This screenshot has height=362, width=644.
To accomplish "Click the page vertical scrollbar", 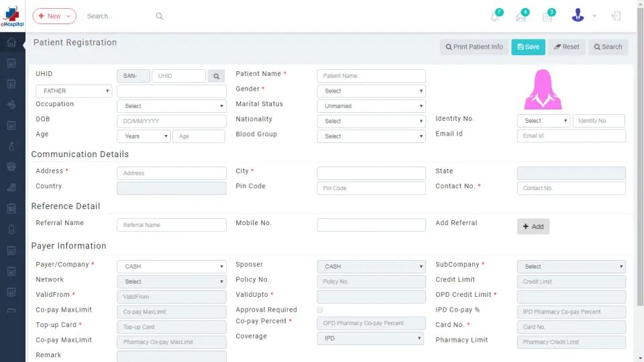I will 640,156.
